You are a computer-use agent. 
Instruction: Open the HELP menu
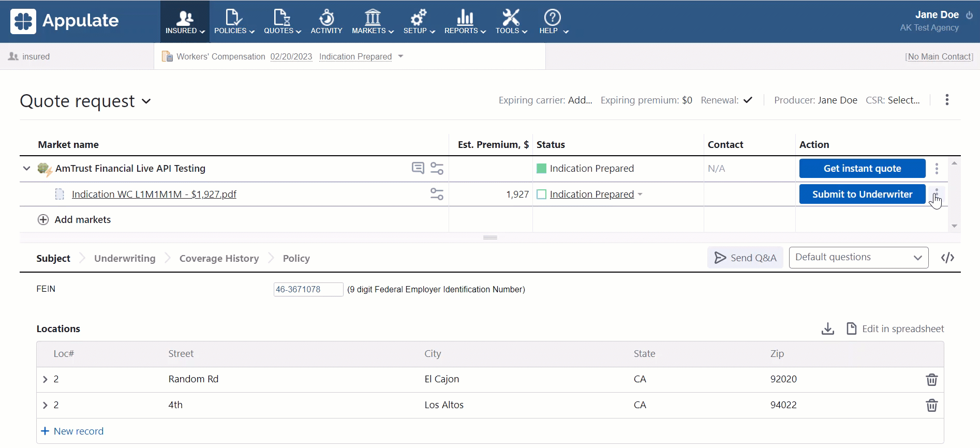(x=553, y=22)
